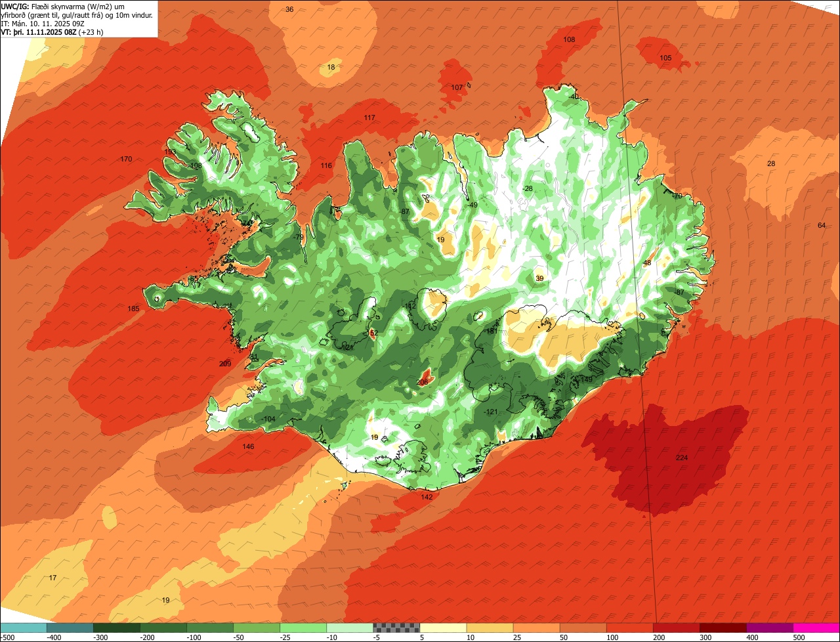Click the palest green swatch between -10 and -5

click(x=349, y=628)
